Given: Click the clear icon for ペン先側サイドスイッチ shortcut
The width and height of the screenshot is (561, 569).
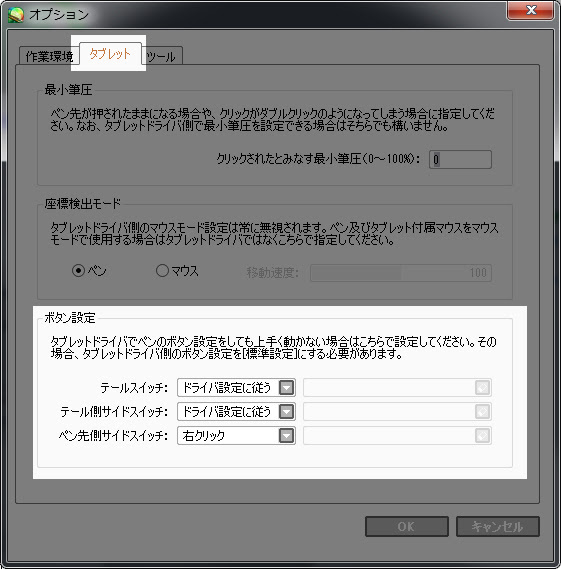Looking at the screenshot, I should [482, 436].
